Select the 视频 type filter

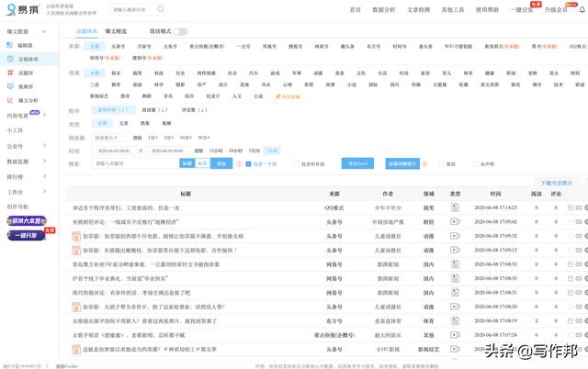(x=166, y=123)
